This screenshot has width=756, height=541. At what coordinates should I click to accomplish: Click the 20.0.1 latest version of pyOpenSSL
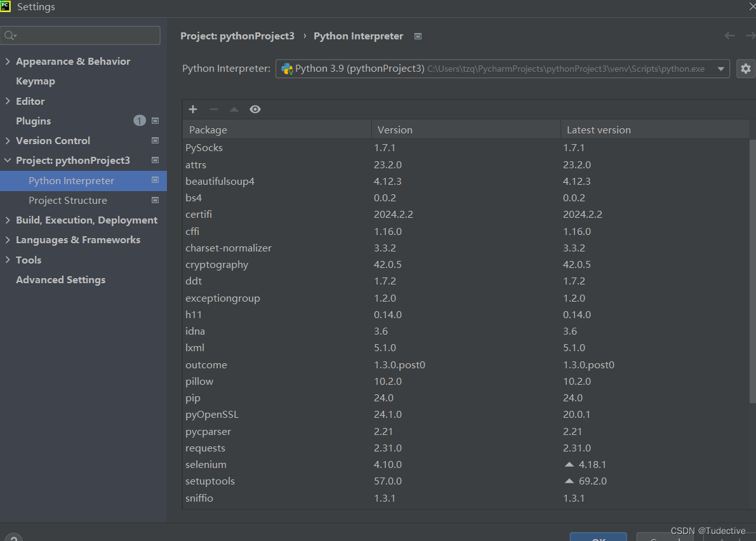coord(576,414)
